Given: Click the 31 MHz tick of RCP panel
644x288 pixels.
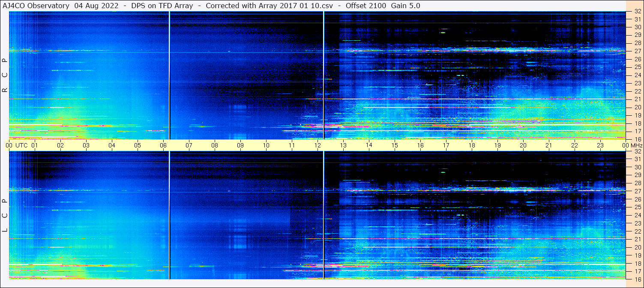Looking at the screenshot, I should point(638,19).
